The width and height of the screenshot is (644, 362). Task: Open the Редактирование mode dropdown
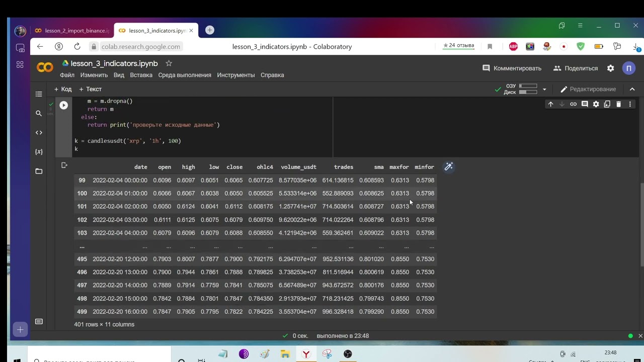[x=588, y=89]
